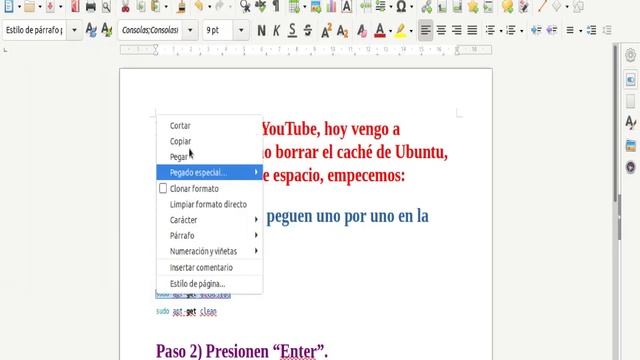Open Estilo de página menu item
This screenshot has width=640, height=360.
(209, 284)
